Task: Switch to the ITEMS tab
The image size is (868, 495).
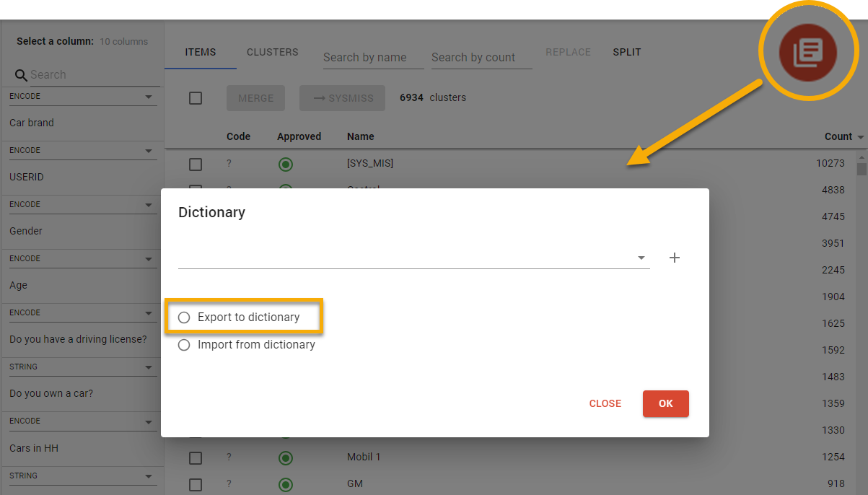Action: pyautogui.click(x=201, y=52)
